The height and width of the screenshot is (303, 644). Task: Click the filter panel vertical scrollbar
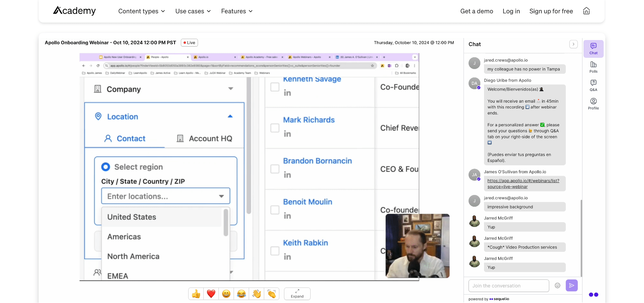pos(249,145)
